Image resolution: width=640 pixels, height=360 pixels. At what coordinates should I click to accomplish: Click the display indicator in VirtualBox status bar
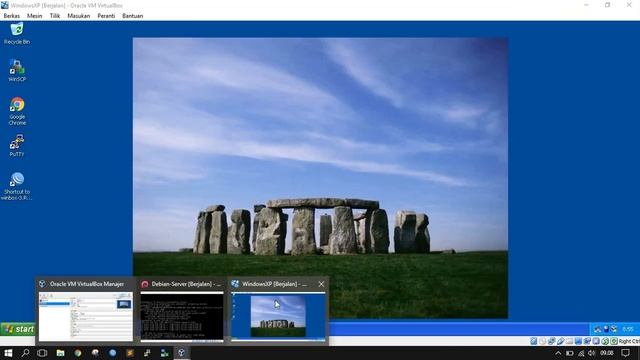pos(578,341)
